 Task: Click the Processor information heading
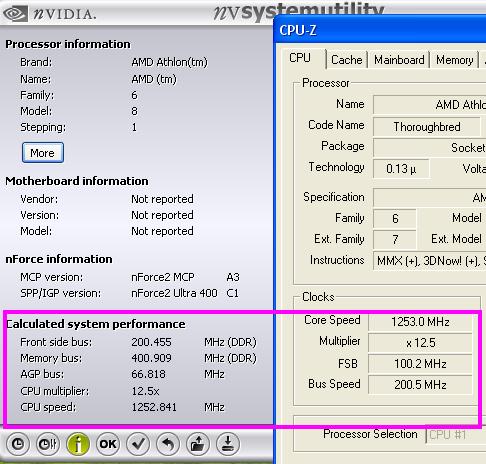[x=68, y=44]
